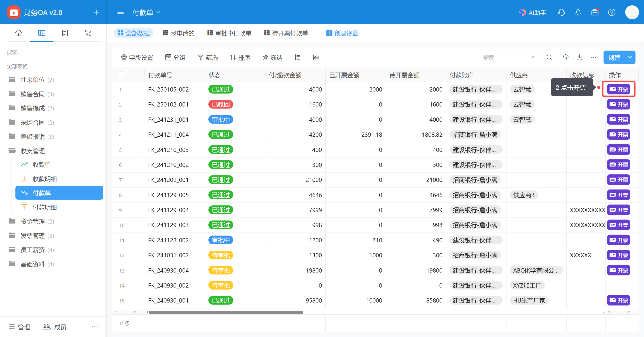Open the inbox box icon with red dot
644x337 pixels.
pyautogui.click(x=595, y=12)
